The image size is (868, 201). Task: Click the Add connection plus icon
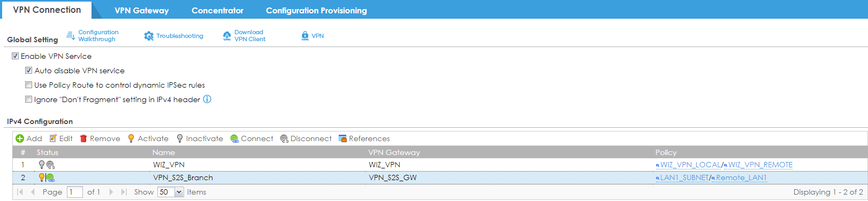[x=20, y=138]
